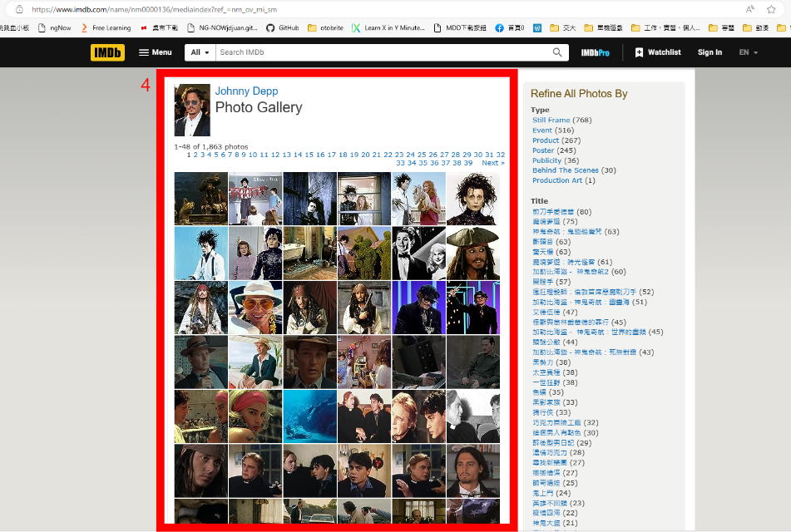Image resolution: width=791 pixels, height=532 pixels.
Task: Open the Free Learning bookmark
Action: (x=106, y=27)
